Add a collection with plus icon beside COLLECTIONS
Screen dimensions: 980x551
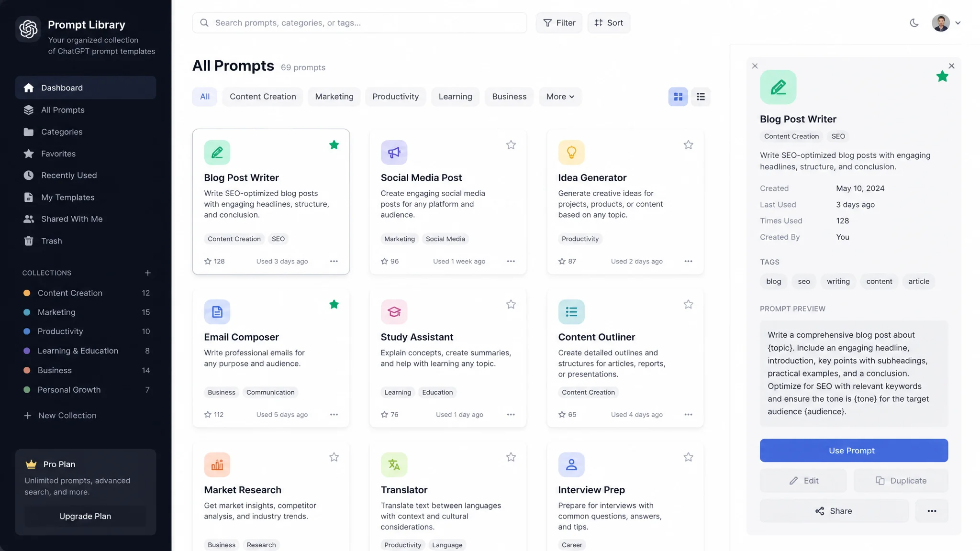[x=148, y=273]
